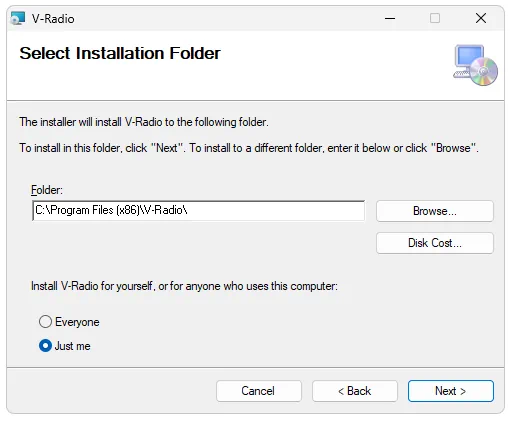Image resolution: width=510 pixels, height=422 pixels.
Task: Click the V-Radio title bar app icon
Action: click(18, 18)
